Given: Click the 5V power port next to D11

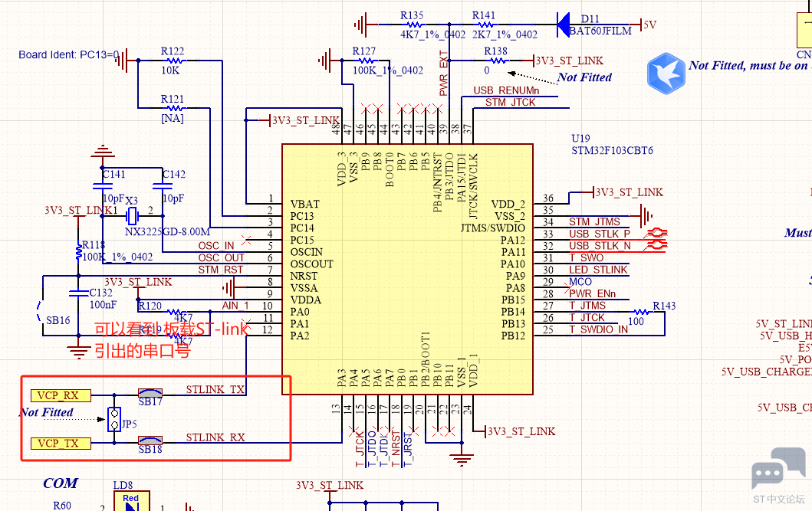Looking at the screenshot, I should click(649, 25).
